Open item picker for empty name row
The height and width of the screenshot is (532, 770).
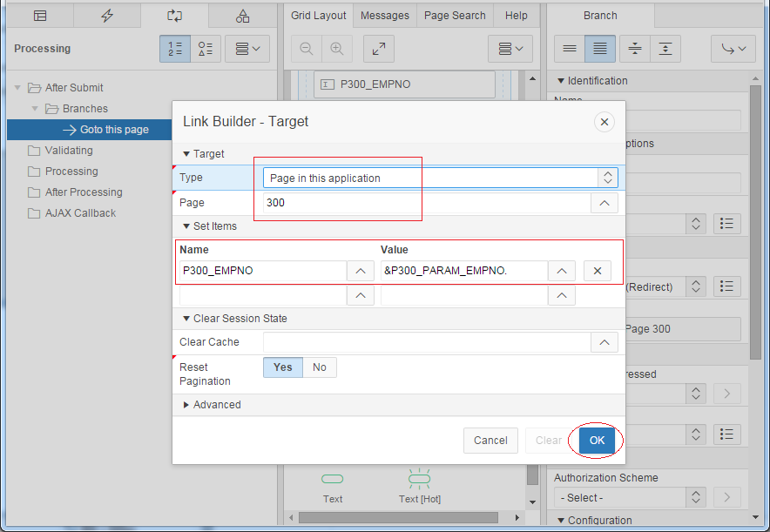[361, 295]
